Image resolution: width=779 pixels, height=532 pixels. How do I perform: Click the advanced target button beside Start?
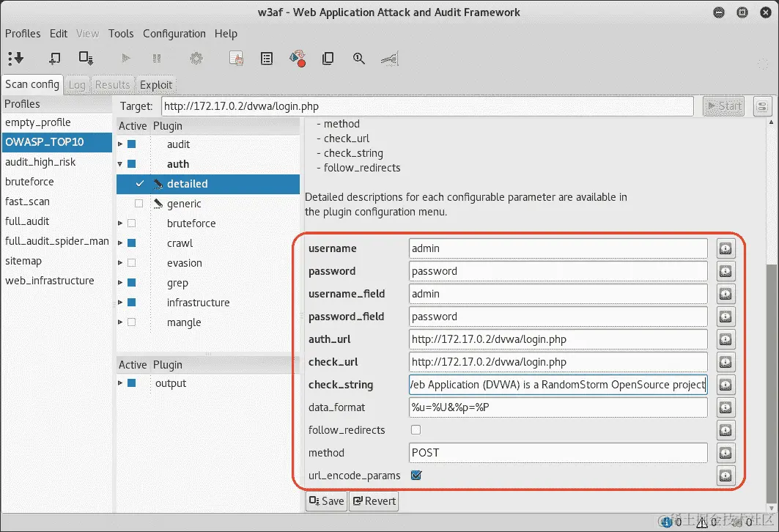coord(762,106)
